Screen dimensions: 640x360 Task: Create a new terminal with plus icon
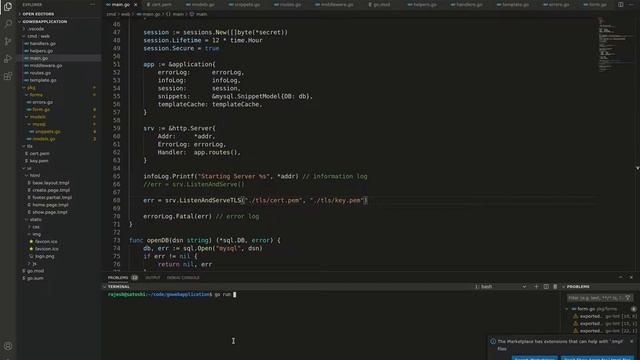coord(536,287)
